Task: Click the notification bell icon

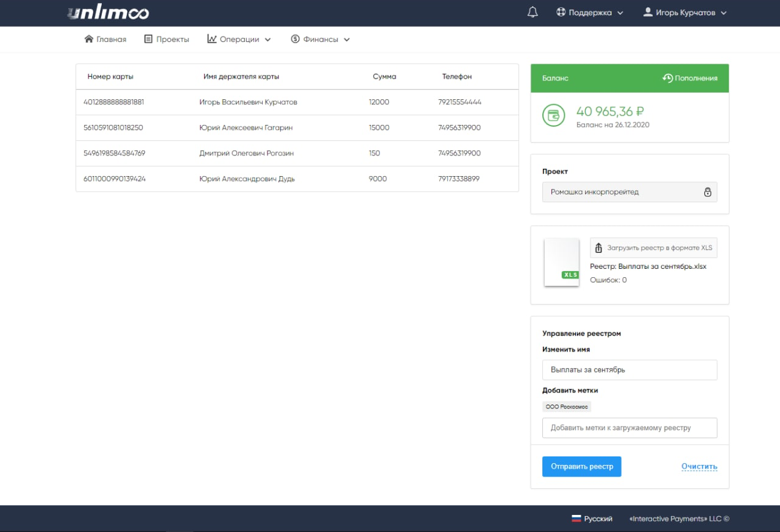Action: tap(531, 12)
